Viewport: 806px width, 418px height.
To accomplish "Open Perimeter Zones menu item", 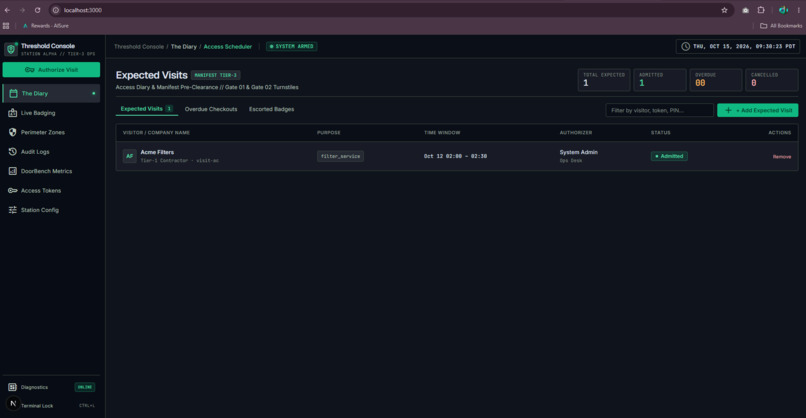I will [x=51, y=132].
